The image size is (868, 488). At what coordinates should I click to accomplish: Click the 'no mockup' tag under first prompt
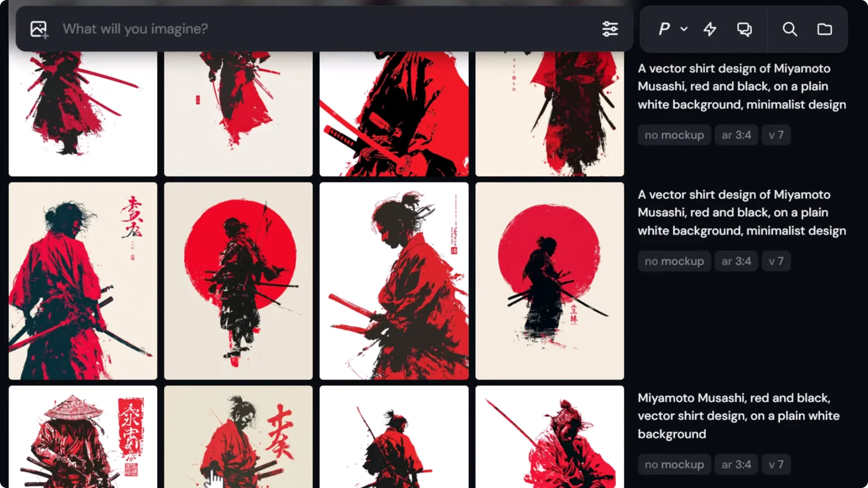(674, 135)
